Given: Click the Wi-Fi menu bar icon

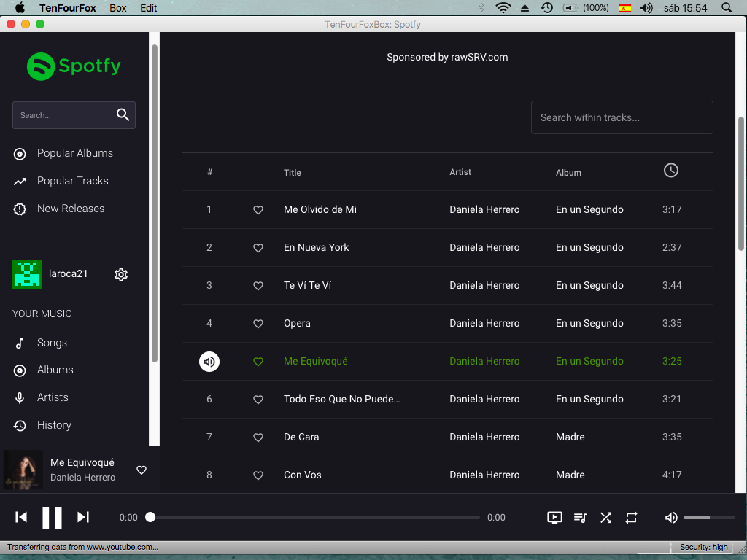Looking at the screenshot, I should [x=503, y=7].
